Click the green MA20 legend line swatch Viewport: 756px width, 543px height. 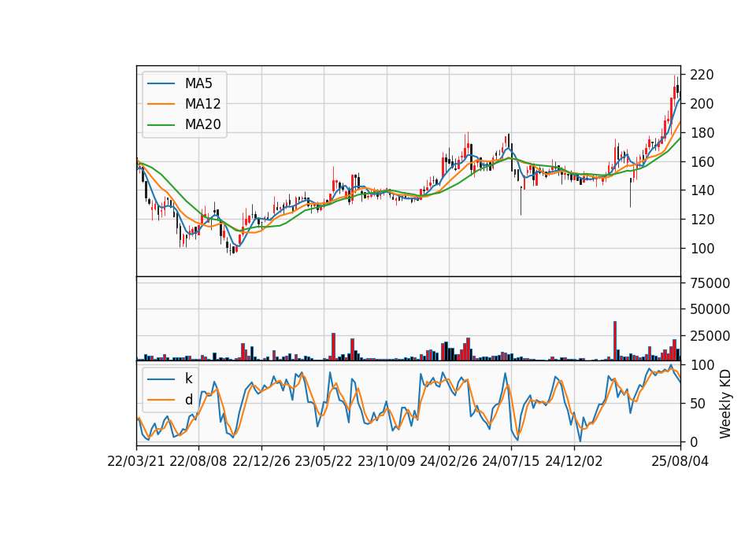click(161, 124)
